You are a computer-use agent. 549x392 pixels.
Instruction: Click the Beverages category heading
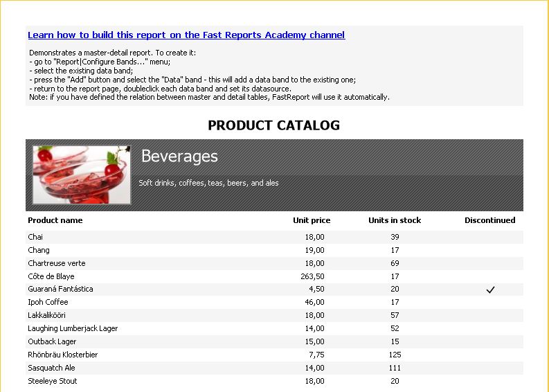coord(179,157)
